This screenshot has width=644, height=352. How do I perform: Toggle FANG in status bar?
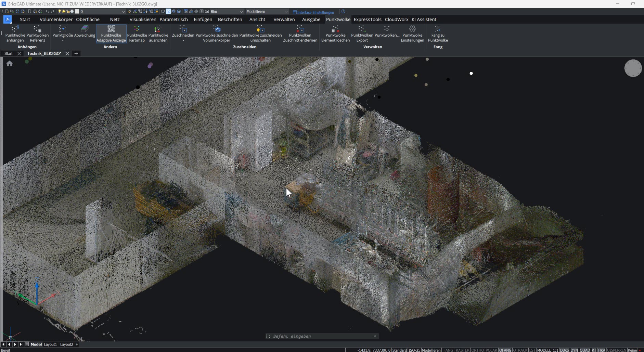click(448, 350)
